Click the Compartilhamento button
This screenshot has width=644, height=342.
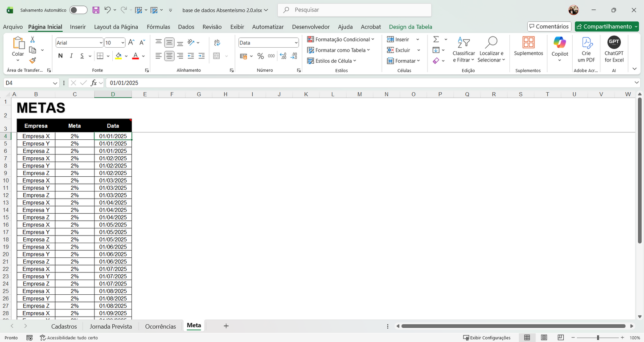[x=607, y=26]
